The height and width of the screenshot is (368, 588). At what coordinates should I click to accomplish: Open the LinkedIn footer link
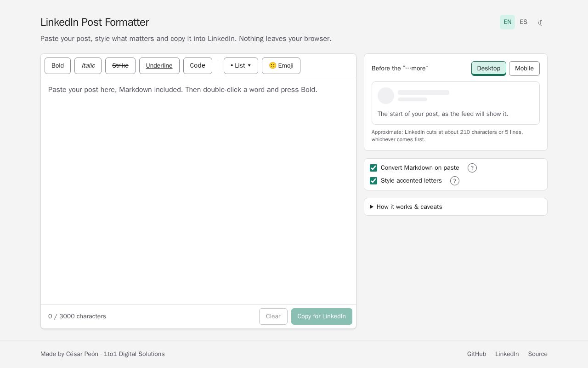(x=507, y=354)
